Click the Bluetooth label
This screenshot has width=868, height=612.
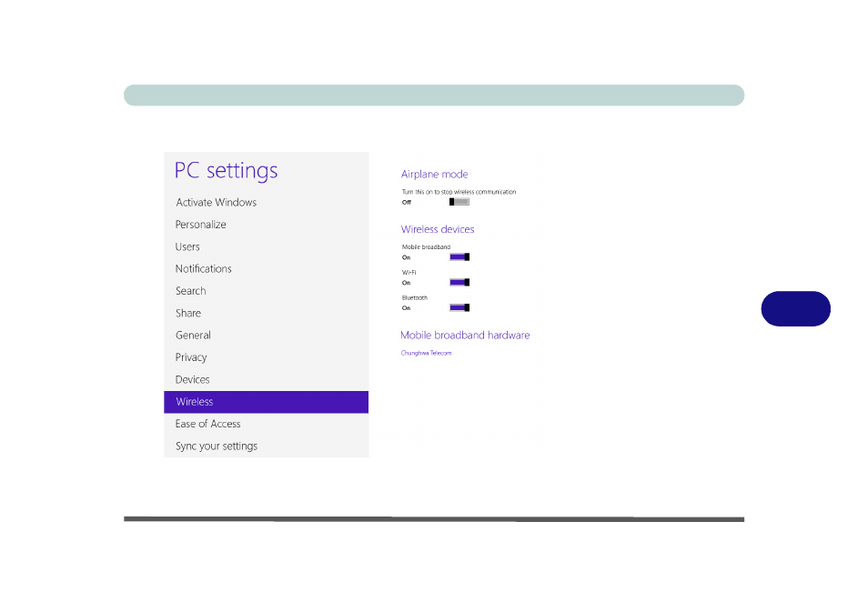(x=415, y=297)
